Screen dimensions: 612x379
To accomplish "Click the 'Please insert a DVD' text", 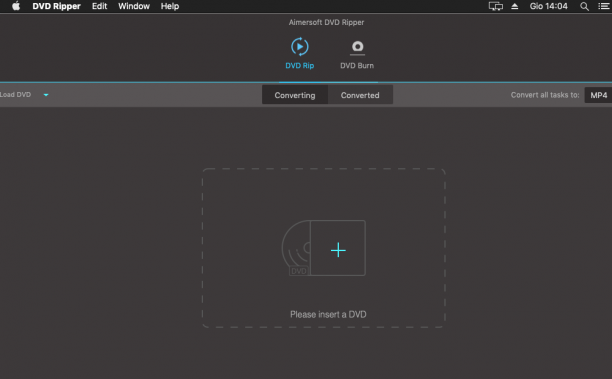I will pos(328,315).
